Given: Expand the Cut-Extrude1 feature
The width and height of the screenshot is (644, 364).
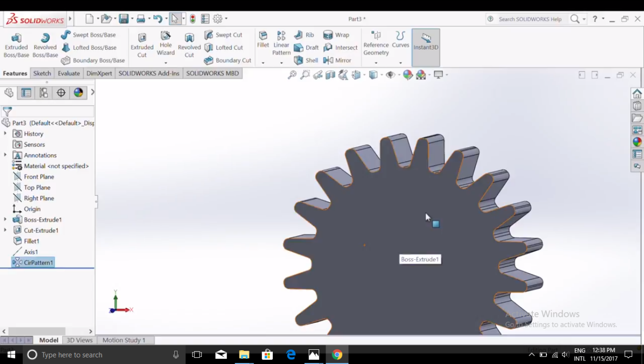Looking at the screenshot, I should click(5, 230).
